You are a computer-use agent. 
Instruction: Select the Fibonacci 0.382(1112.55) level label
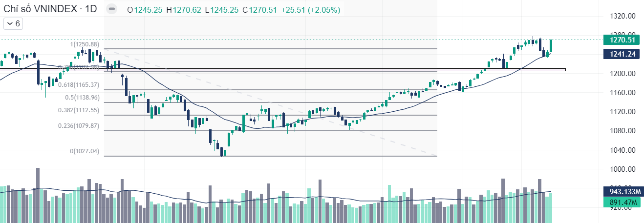coord(79,110)
